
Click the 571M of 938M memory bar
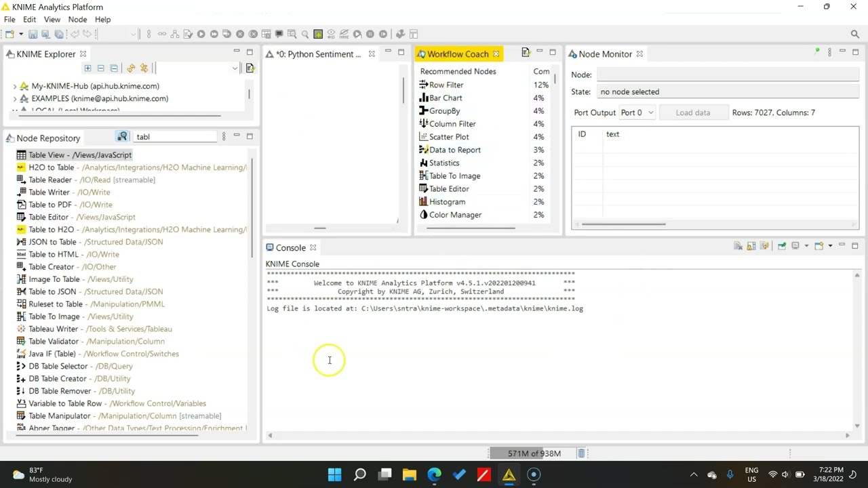(533, 453)
